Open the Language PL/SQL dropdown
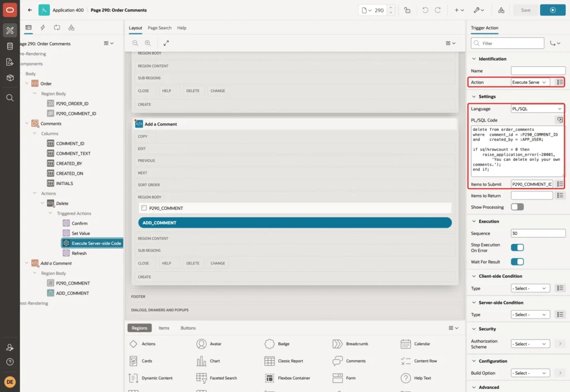Image resolution: width=570 pixels, height=392 pixels. pyautogui.click(x=537, y=109)
